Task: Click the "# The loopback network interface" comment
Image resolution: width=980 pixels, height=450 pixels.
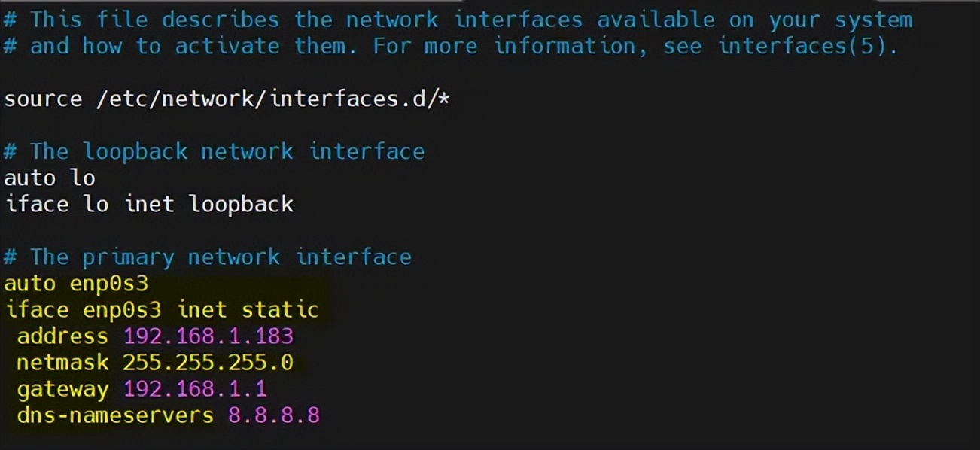Action: click(x=215, y=151)
